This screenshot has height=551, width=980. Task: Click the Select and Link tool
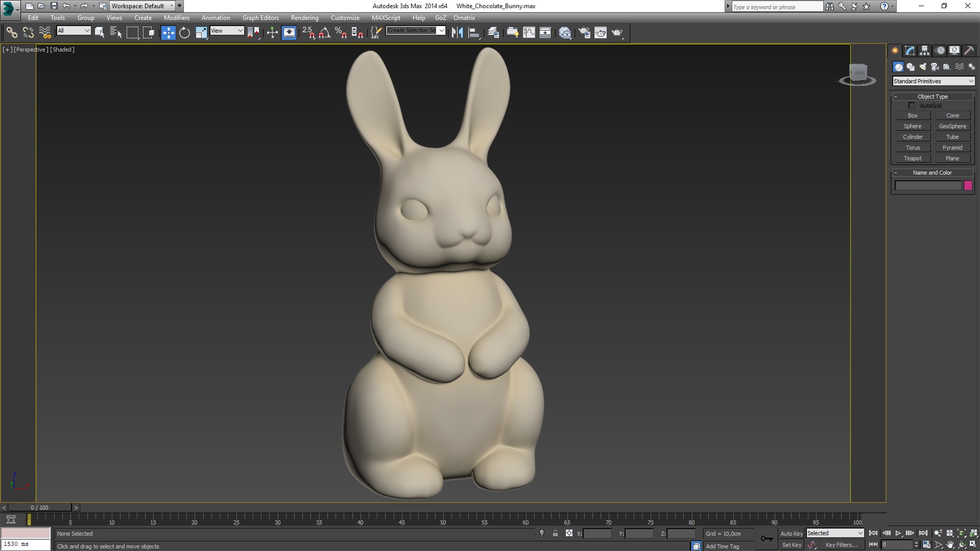click(12, 33)
